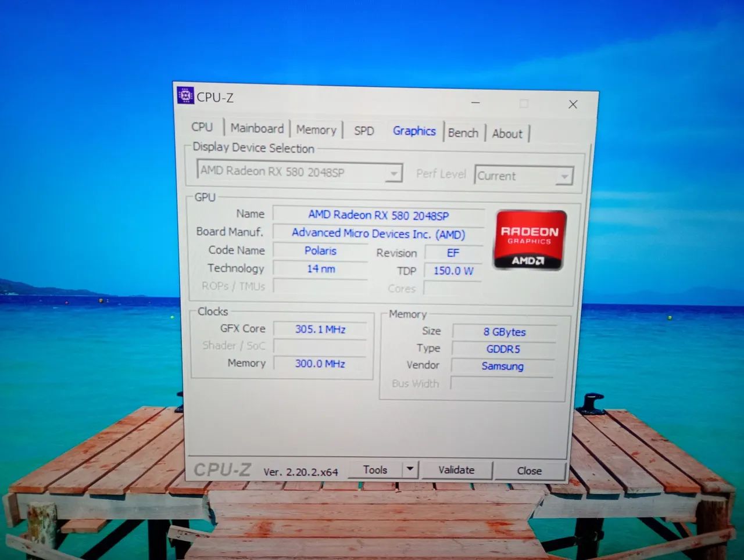Click the empty Cores field
The height and width of the screenshot is (560, 744).
click(x=452, y=289)
